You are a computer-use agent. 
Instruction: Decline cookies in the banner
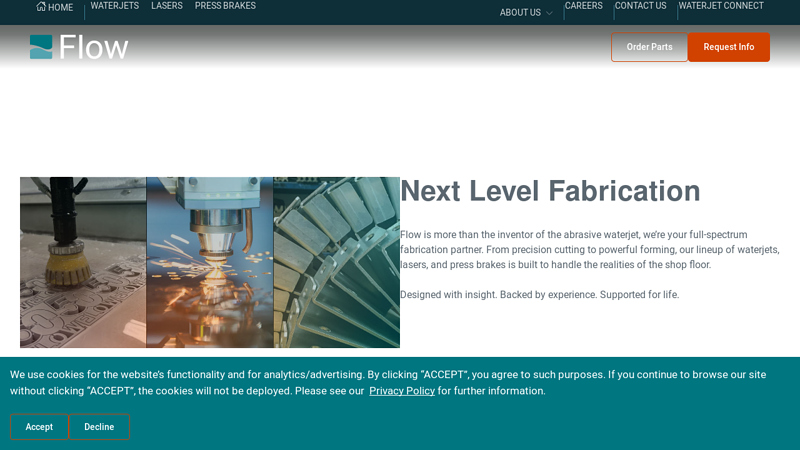pos(99,427)
